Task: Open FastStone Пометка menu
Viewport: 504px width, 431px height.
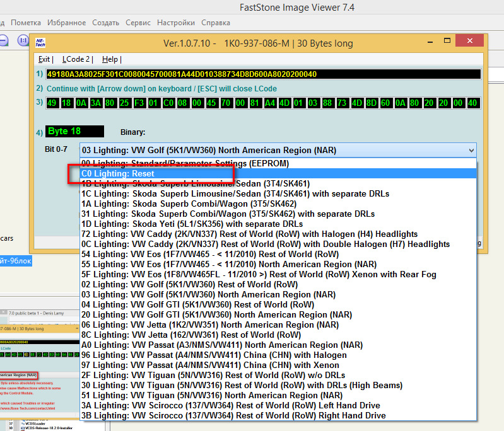Action: pyautogui.click(x=26, y=23)
